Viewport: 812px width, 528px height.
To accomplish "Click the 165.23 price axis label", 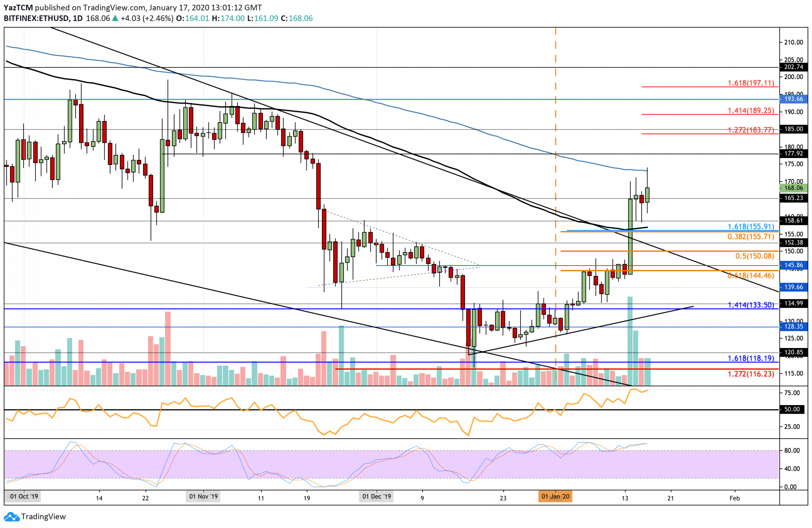I will click(x=794, y=198).
